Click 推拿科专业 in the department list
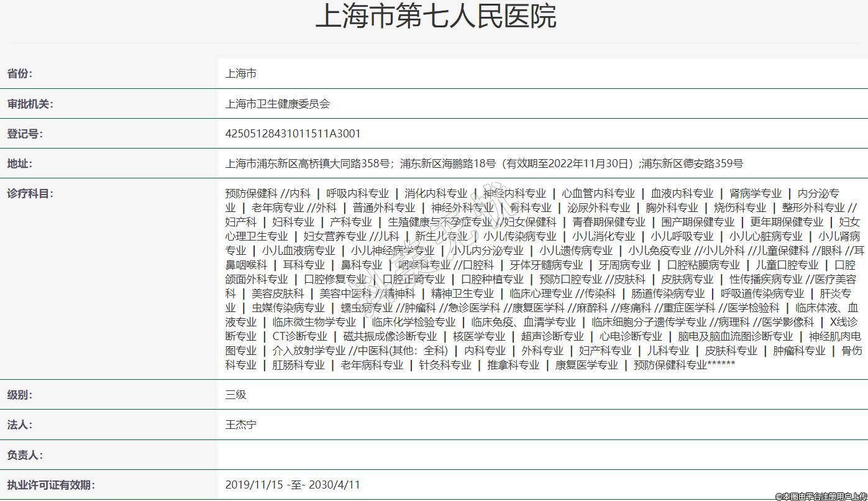 [513, 365]
